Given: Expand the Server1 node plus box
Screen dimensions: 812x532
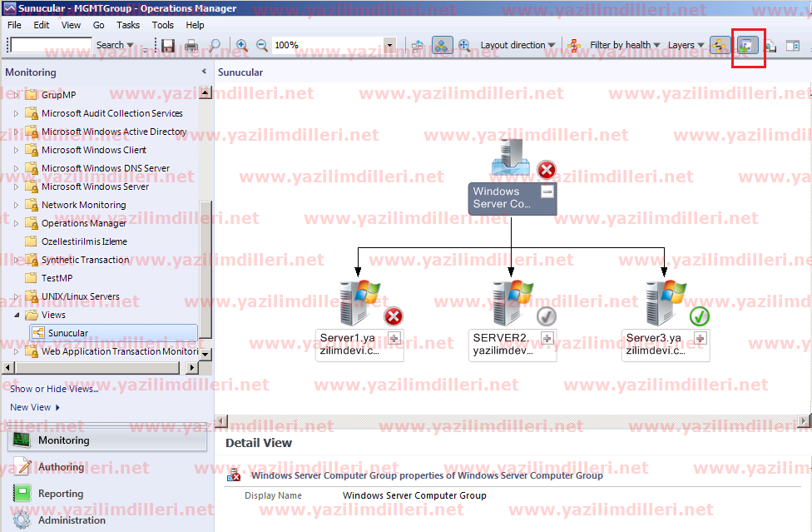Looking at the screenshot, I should (x=394, y=338).
